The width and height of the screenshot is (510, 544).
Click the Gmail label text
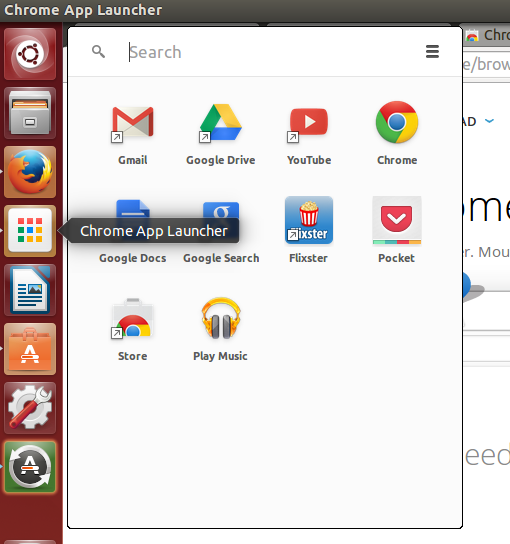point(133,160)
